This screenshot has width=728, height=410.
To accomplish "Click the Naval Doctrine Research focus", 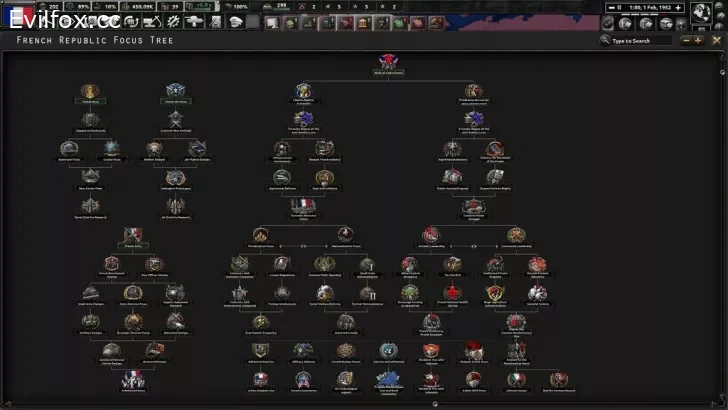I will tap(91, 205).
